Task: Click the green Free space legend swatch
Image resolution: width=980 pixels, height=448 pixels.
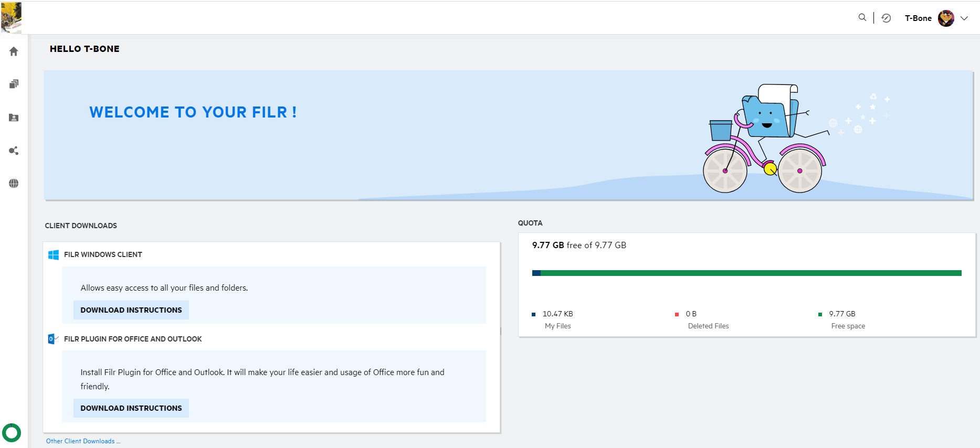Action: pos(820,314)
